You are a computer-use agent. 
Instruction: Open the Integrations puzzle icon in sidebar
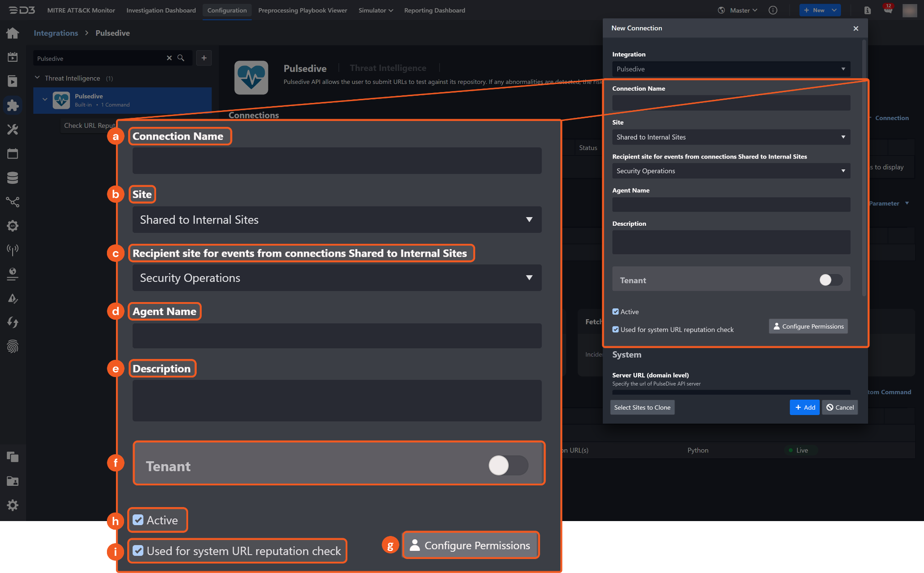[x=13, y=105]
